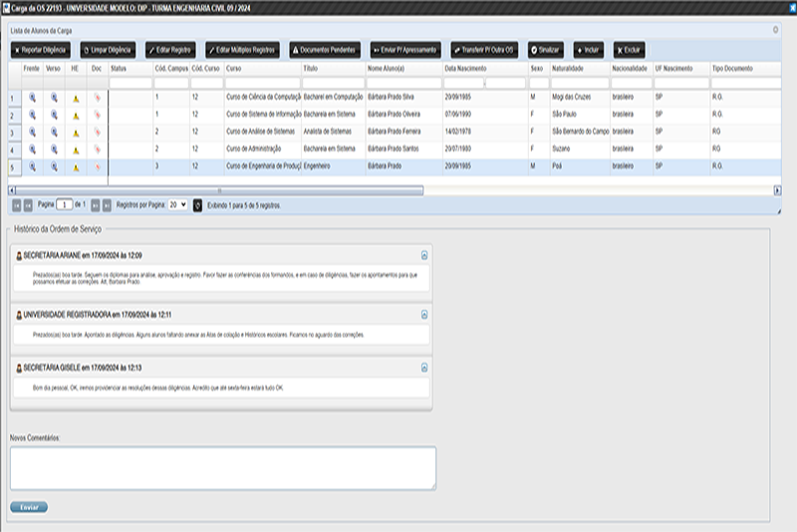Select row 5 with Curso de Engenharia de Produção
This screenshot has width=797, height=532.
pos(261,166)
